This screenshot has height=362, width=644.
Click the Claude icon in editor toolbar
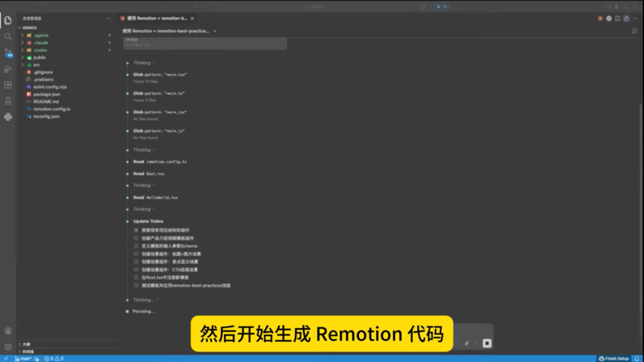tap(600, 18)
